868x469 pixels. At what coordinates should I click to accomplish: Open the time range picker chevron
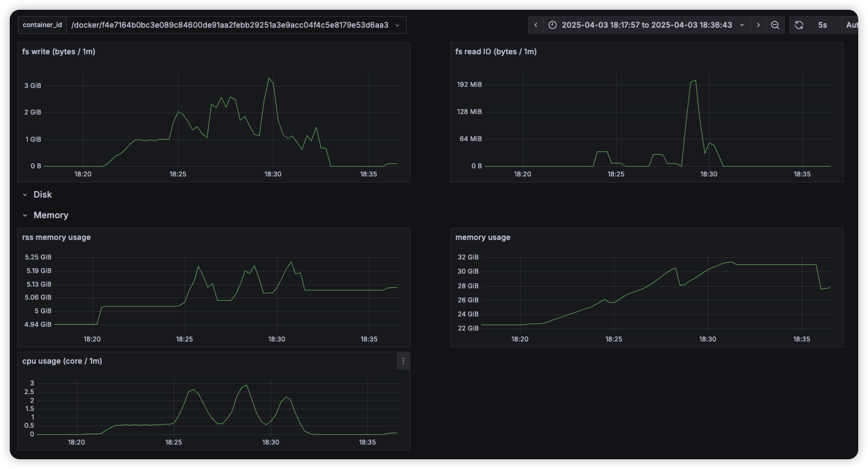tap(742, 25)
